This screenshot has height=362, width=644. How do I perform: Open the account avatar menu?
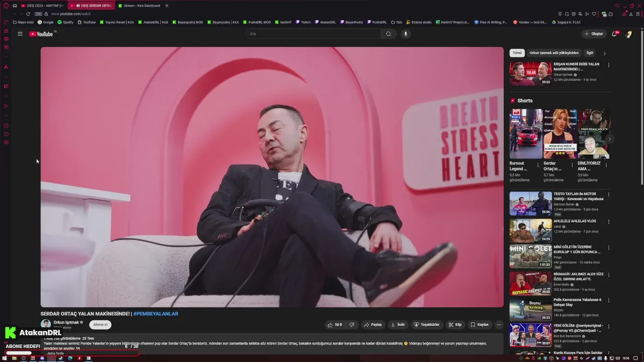coord(628,34)
